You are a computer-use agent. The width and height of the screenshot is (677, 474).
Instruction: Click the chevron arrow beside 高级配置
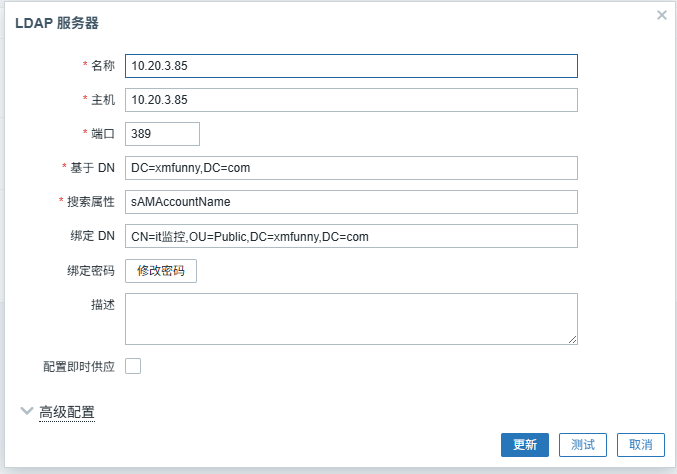(25, 411)
